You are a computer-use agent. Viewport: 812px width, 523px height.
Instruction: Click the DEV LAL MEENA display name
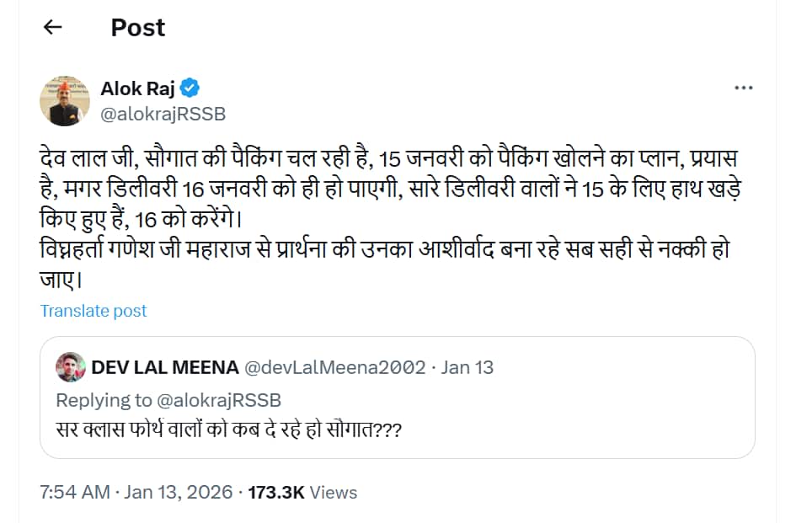(163, 367)
